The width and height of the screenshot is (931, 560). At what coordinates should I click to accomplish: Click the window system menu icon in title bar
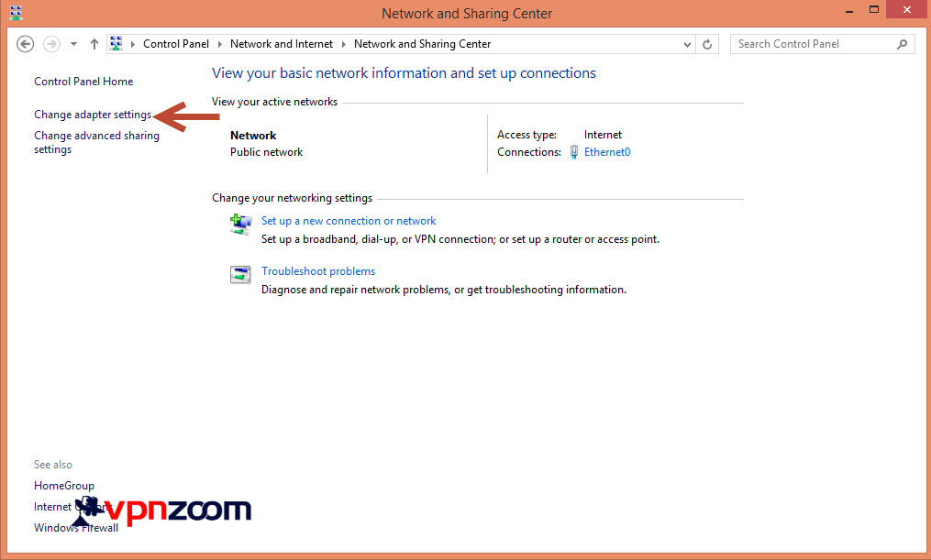point(16,13)
